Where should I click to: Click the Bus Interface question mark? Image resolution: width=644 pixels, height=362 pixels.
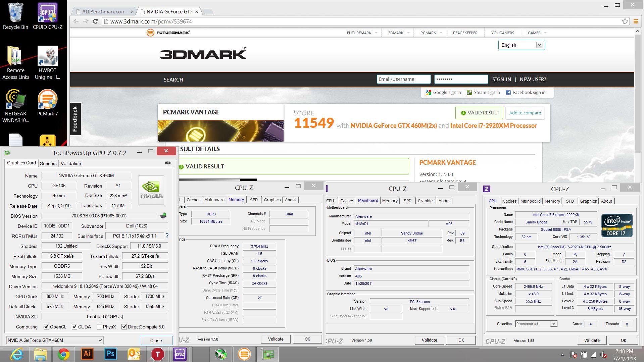click(167, 236)
